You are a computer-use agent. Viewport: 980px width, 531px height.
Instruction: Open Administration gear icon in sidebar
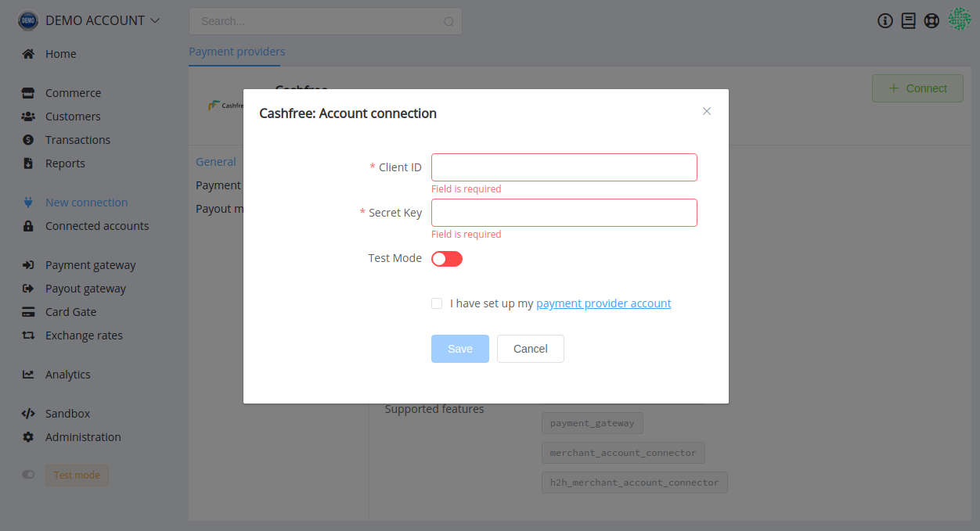pyautogui.click(x=28, y=437)
